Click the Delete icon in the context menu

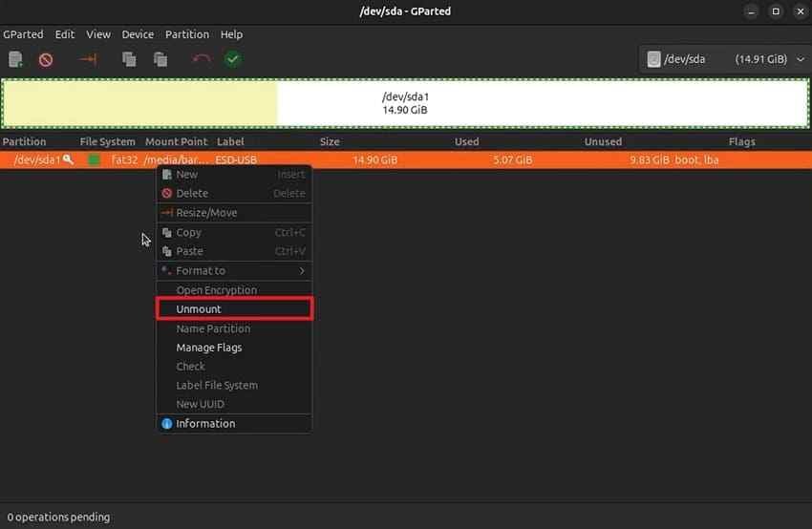pyautogui.click(x=167, y=194)
